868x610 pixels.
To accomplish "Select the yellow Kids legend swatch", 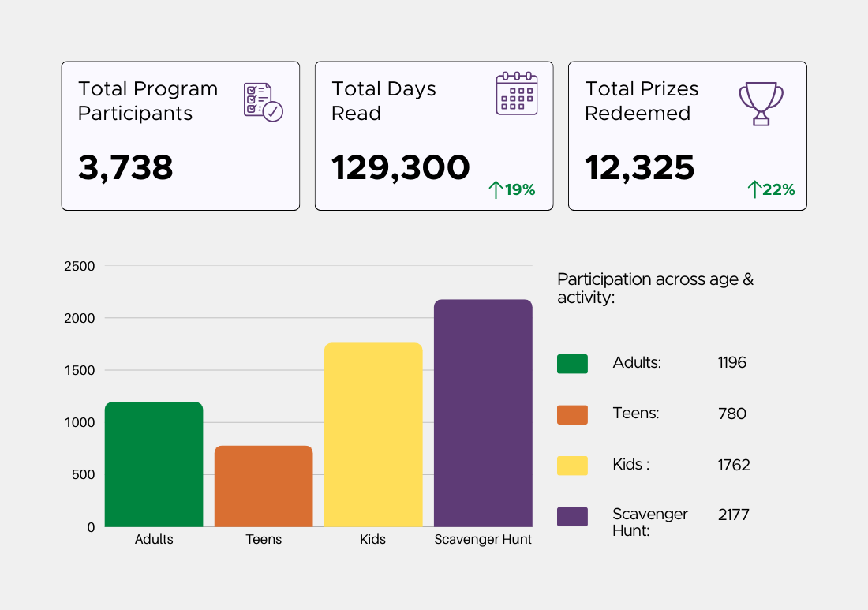I will coord(572,466).
